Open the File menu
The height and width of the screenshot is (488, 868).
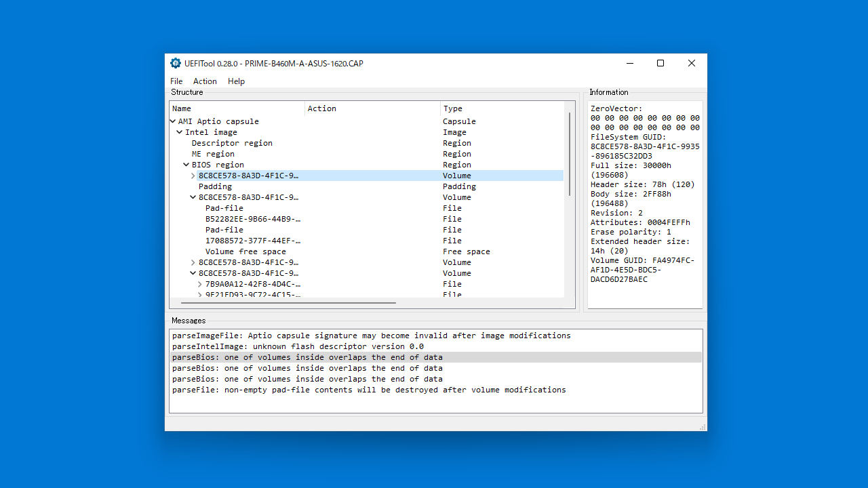176,81
